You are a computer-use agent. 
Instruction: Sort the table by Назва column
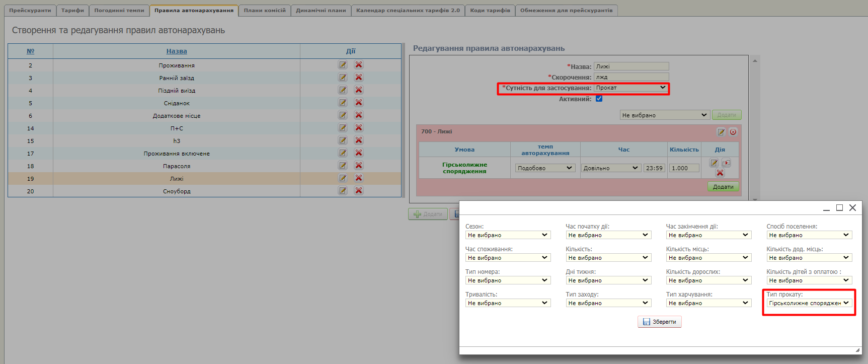click(x=177, y=51)
